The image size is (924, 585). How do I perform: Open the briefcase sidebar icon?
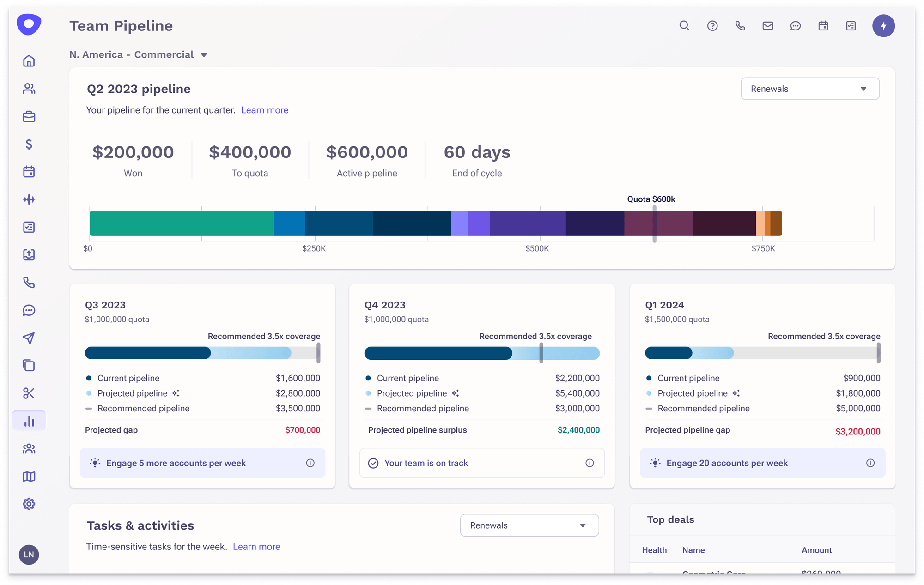pyautogui.click(x=29, y=116)
